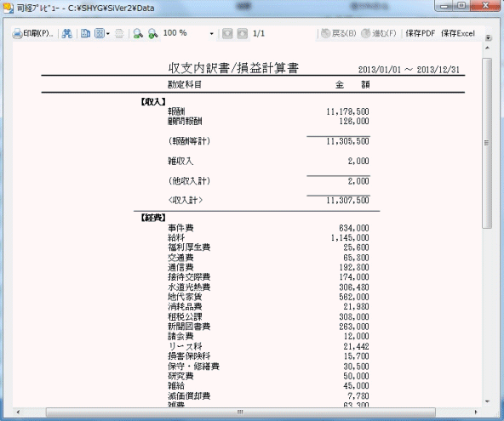Click the report title 収支内訳書/損益計算書
The height and width of the screenshot is (421, 504).
(x=233, y=68)
